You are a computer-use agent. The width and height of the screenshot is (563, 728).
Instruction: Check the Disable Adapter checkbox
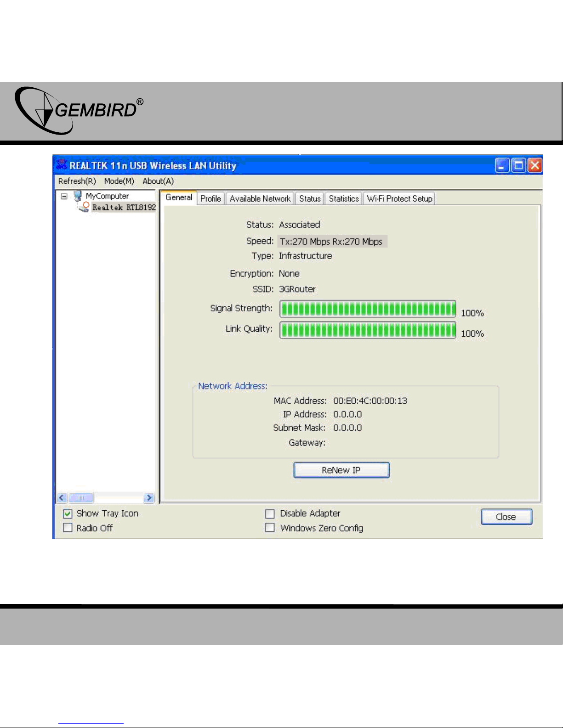click(270, 514)
